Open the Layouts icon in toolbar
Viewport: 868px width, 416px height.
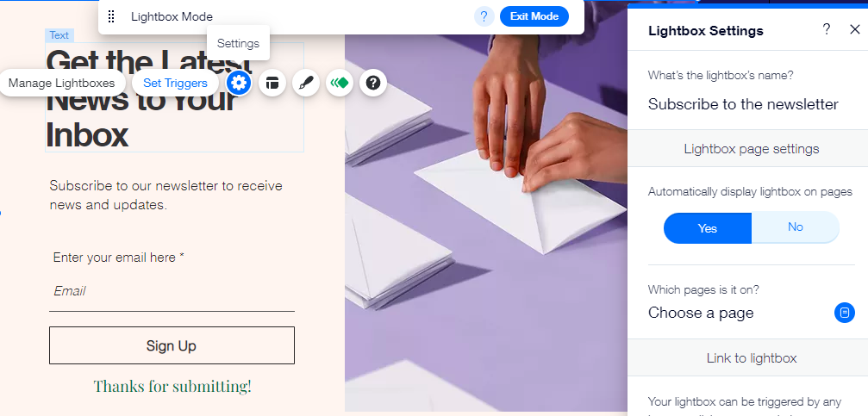pos(272,83)
